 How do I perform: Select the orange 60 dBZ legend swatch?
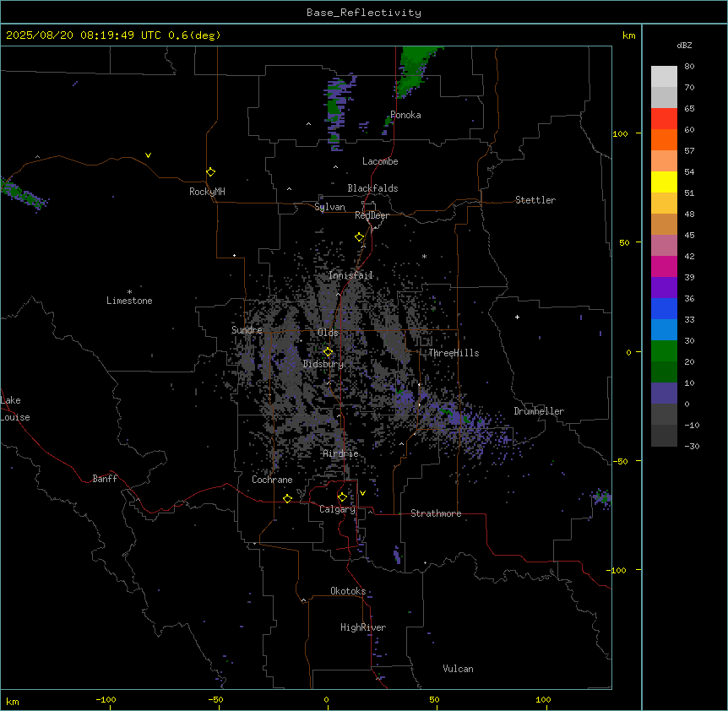(x=664, y=139)
